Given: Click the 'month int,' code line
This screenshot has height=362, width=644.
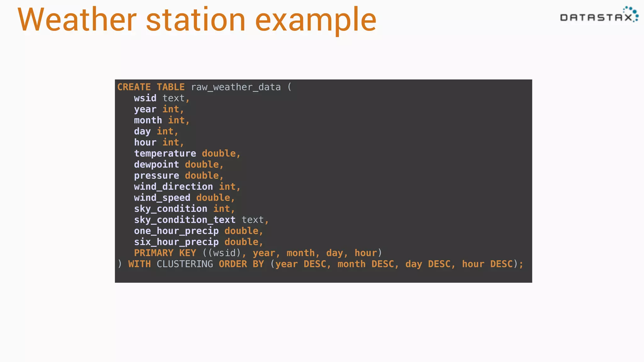Looking at the screenshot, I should (162, 120).
